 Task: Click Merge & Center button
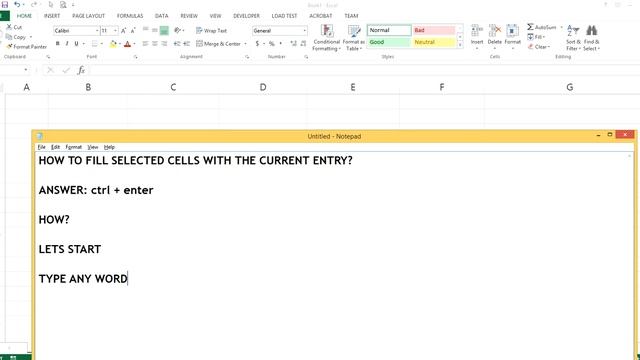coord(218,43)
